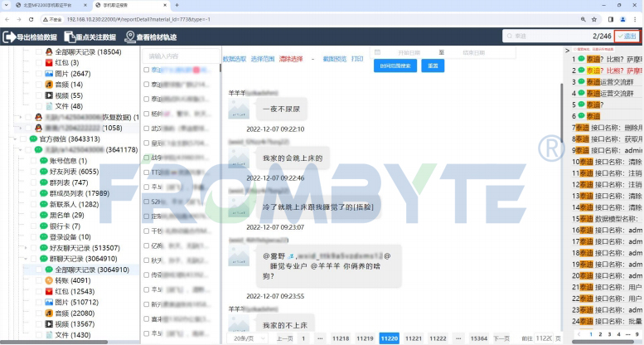
Task: Click the 开始日期 date field
Action: [409, 52]
